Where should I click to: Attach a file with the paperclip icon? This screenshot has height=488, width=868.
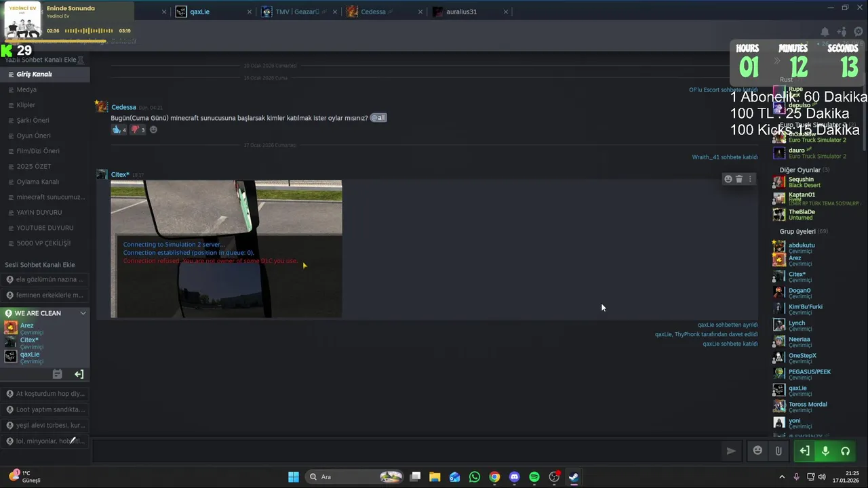click(x=778, y=451)
